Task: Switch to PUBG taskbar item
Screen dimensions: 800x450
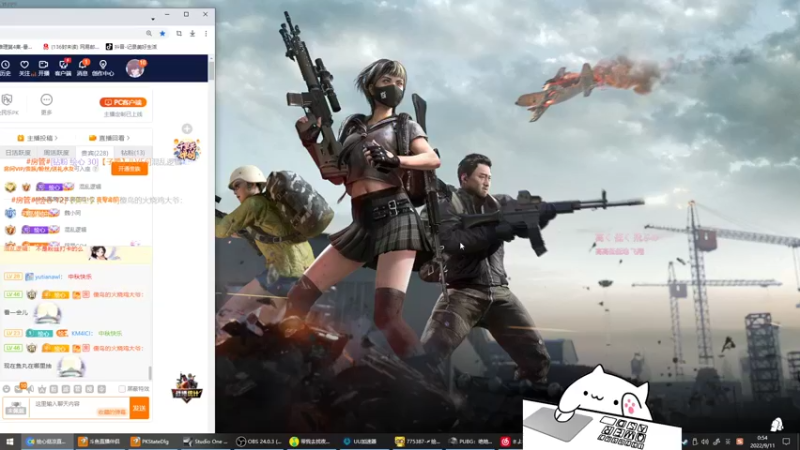Action: [x=471, y=441]
